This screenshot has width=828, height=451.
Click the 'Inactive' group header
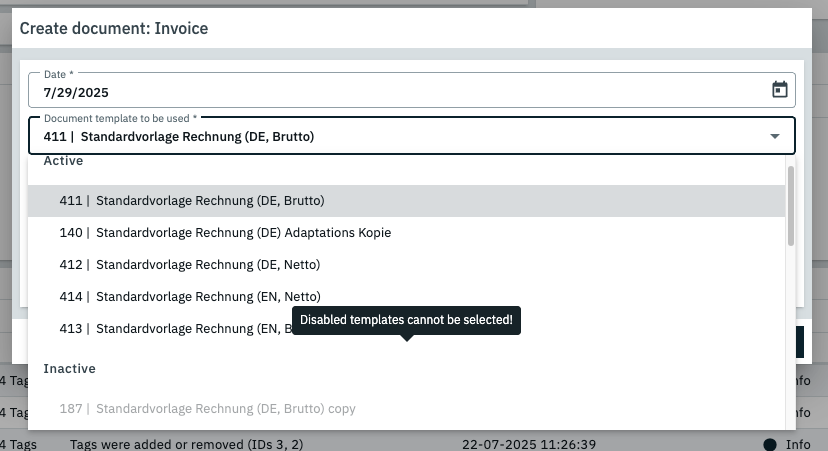[69, 369]
